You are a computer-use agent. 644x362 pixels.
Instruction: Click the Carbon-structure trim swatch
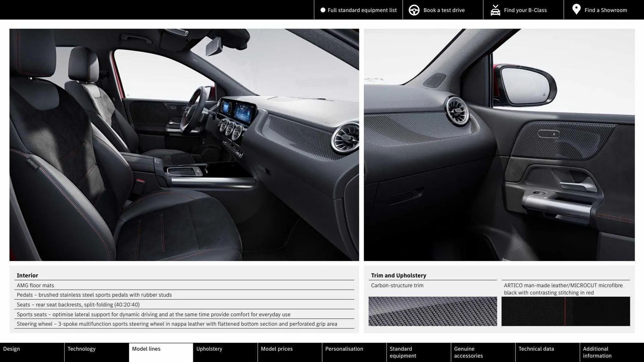coord(432,311)
